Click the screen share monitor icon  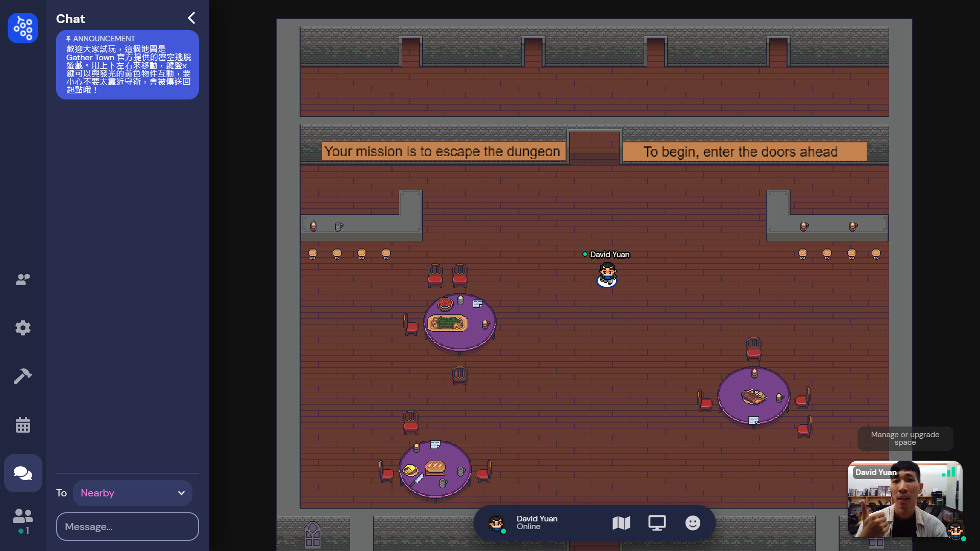pos(657,523)
